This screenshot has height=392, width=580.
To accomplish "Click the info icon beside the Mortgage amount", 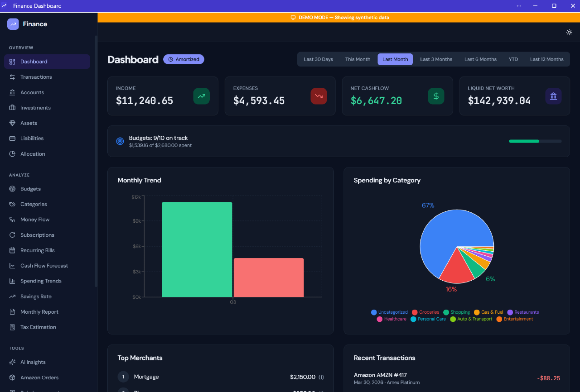I will point(321,377).
